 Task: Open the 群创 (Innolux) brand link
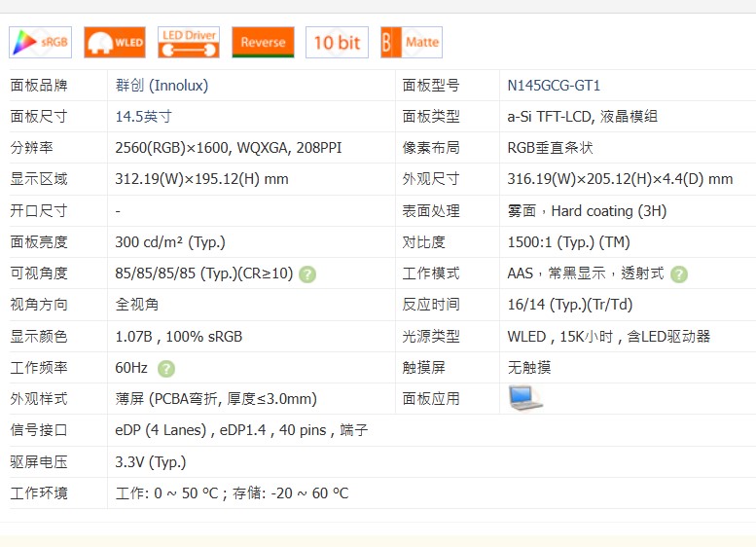click(162, 86)
